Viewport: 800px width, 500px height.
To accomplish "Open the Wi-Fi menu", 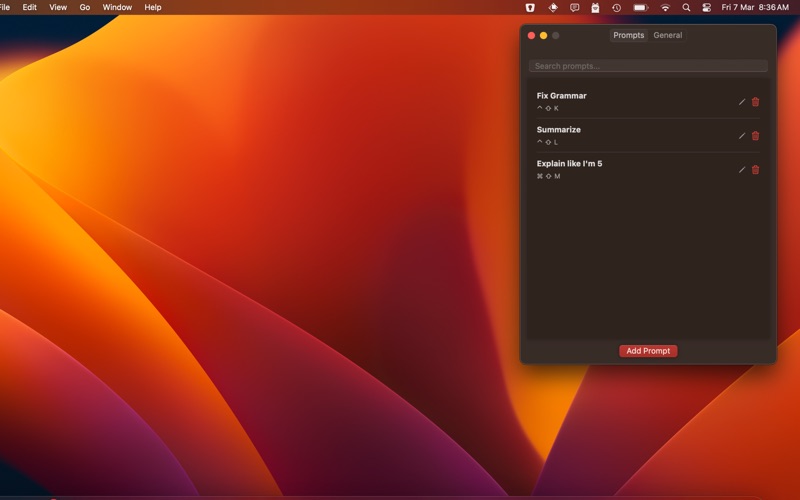I will pyautogui.click(x=665, y=7).
